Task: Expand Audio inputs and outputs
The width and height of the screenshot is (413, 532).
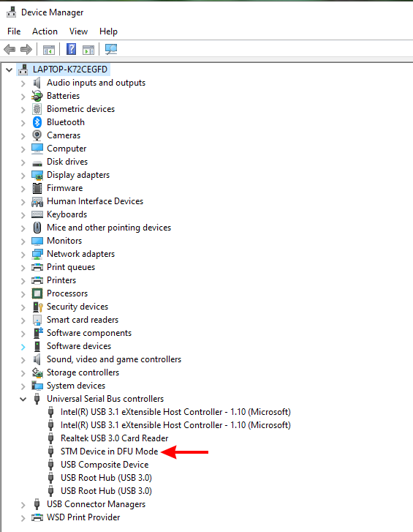Action: point(23,83)
